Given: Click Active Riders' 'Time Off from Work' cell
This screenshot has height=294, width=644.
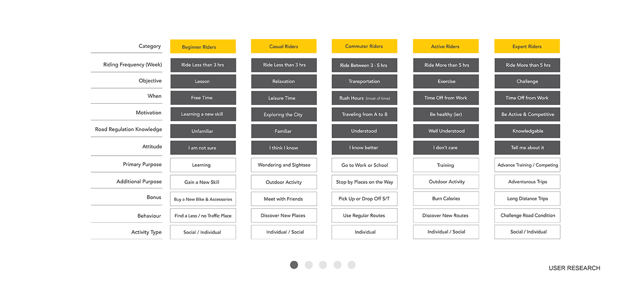Looking at the screenshot, I should click(446, 98).
